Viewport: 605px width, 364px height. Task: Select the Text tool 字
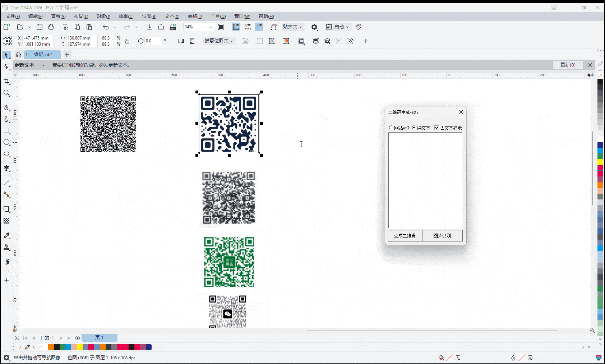pyautogui.click(x=6, y=169)
